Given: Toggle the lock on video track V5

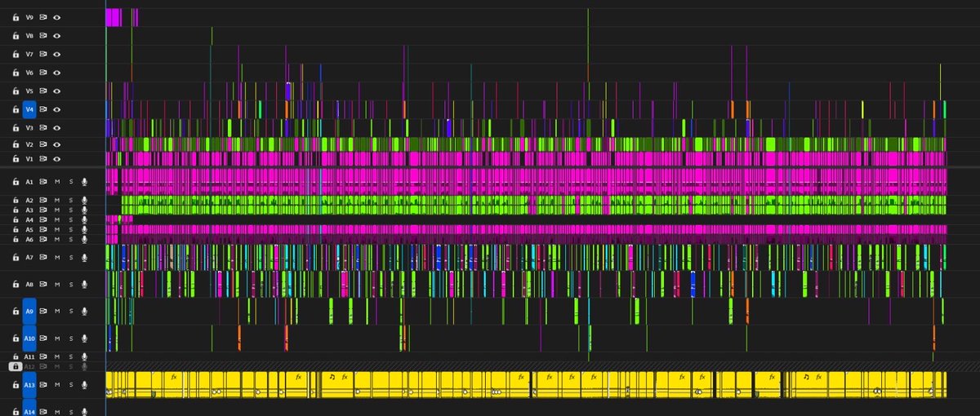Looking at the screenshot, I should [x=16, y=91].
